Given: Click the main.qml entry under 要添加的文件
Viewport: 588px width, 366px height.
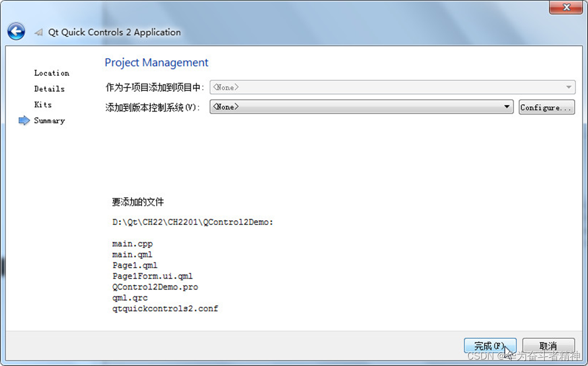Looking at the screenshot, I should (x=132, y=254).
